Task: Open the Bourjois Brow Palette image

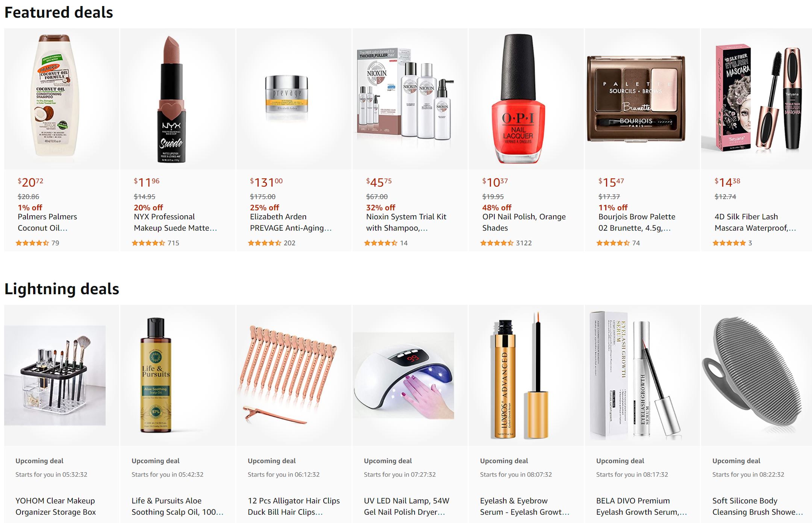Action: coord(636,99)
